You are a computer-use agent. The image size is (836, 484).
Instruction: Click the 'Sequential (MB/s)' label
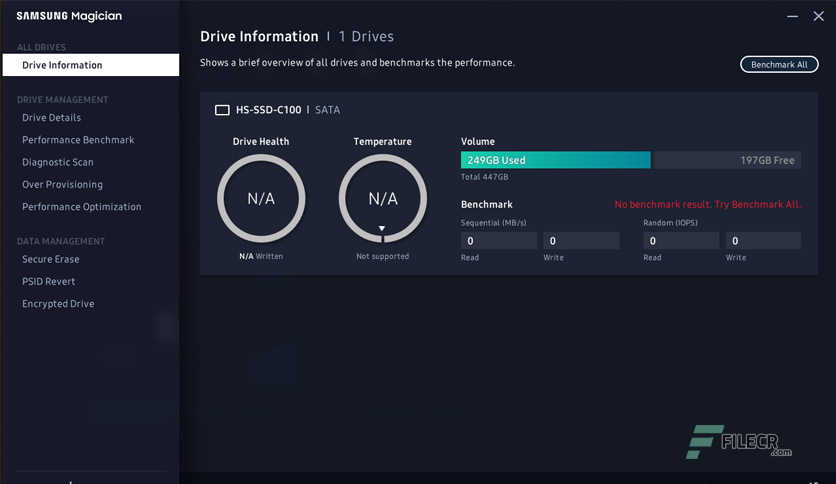(x=493, y=223)
